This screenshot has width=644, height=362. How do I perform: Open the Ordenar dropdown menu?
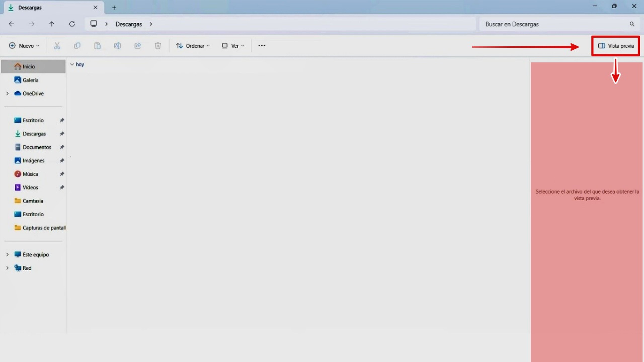[x=193, y=46]
